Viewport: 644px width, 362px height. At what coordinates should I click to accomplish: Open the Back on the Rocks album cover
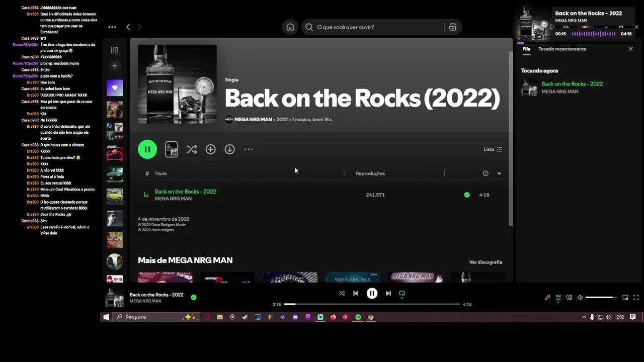tap(177, 84)
